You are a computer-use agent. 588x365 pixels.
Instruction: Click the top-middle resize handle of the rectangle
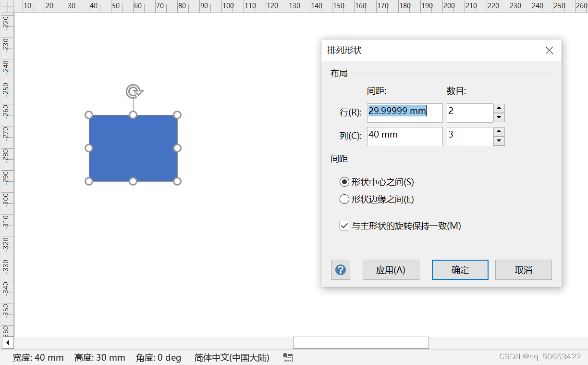click(133, 115)
